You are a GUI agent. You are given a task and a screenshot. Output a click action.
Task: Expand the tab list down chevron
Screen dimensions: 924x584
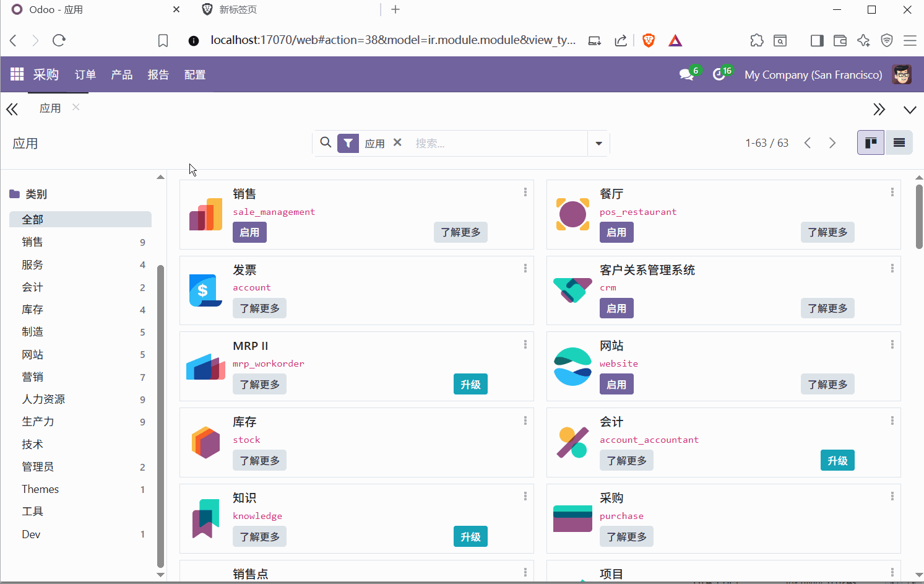click(x=910, y=110)
